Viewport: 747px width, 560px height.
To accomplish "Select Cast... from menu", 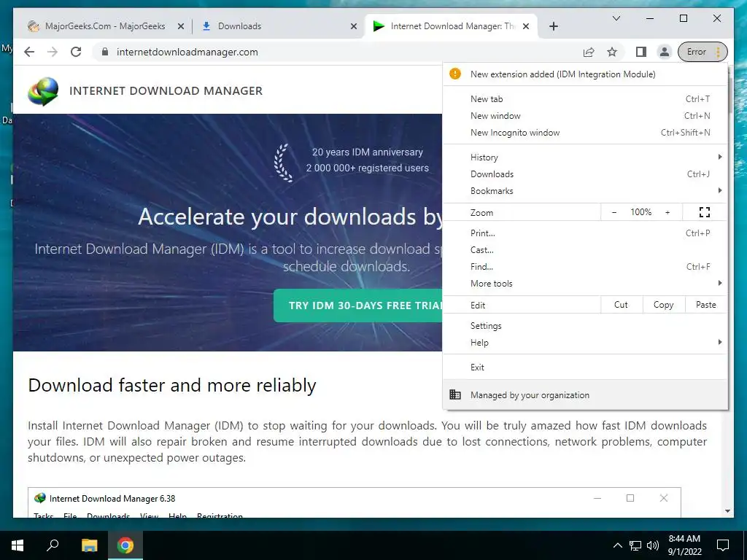I will tap(584, 249).
